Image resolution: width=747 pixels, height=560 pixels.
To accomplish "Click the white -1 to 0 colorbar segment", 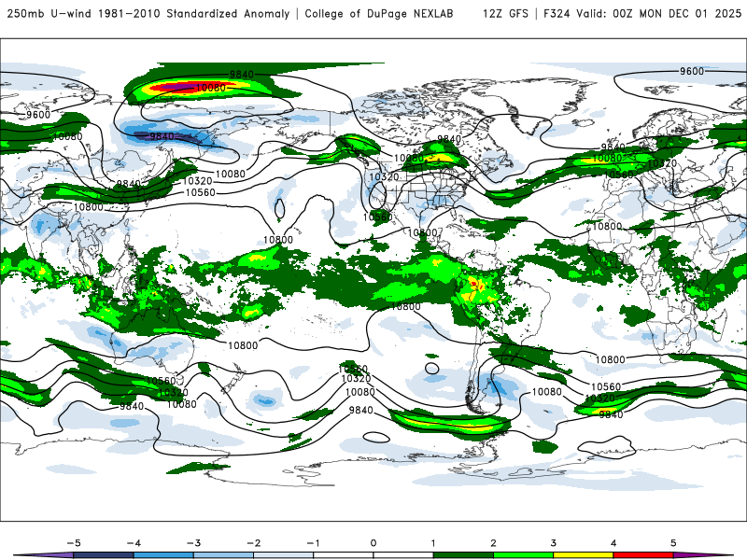I will coord(344,555).
